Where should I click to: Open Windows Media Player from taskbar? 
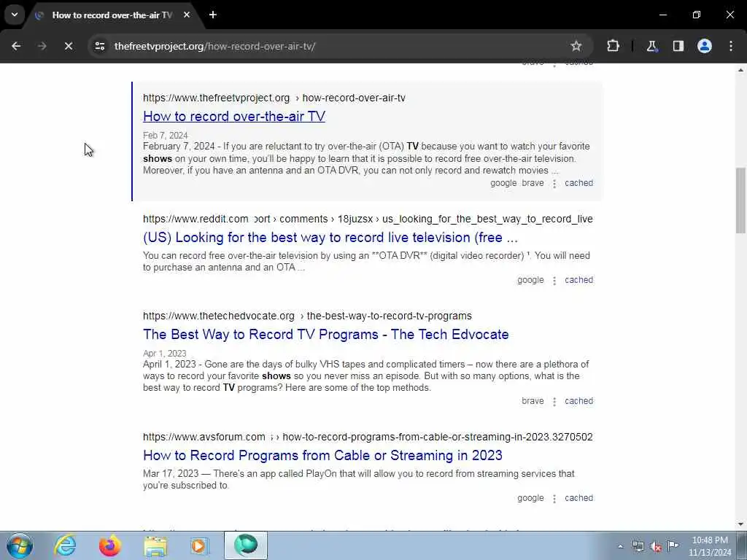pos(200,545)
